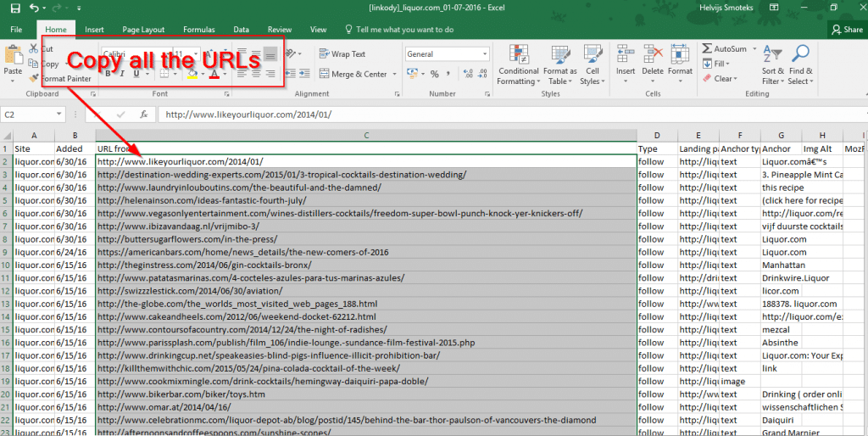Click Insert Cells icon
Viewport: 868px width, 436px height.
(626, 53)
